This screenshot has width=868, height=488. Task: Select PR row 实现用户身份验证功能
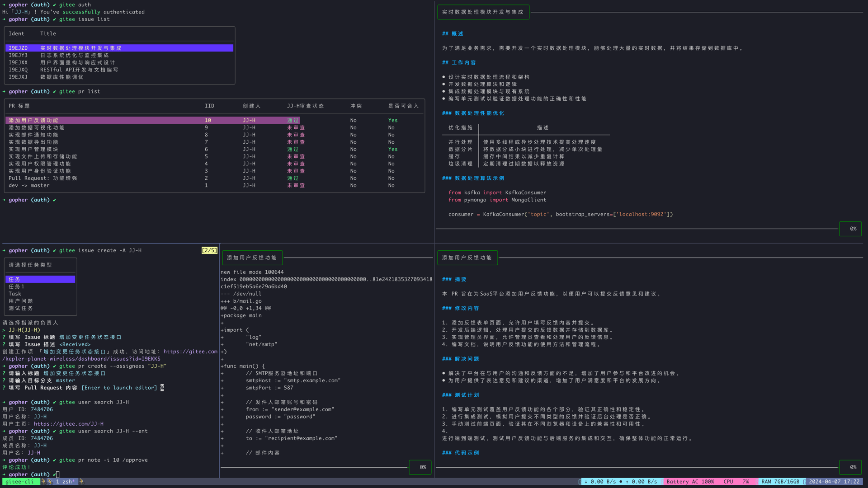click(x=214, y=171)
